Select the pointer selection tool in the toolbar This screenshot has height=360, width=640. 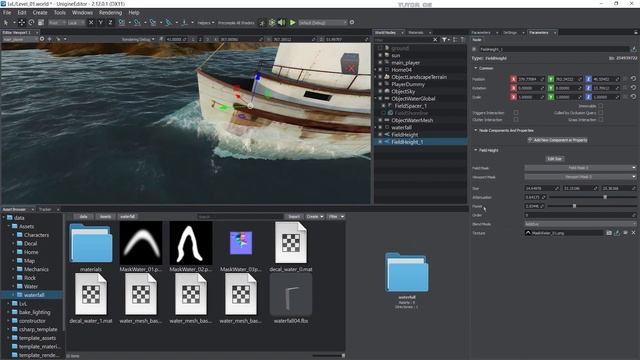[x=6, y=22]
